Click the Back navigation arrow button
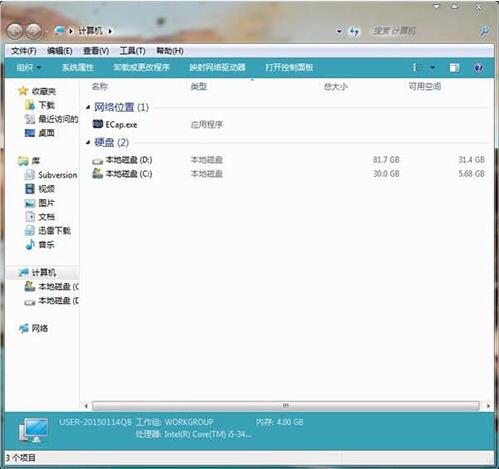Viewport: 499px width, 469px height. (15, 31)
